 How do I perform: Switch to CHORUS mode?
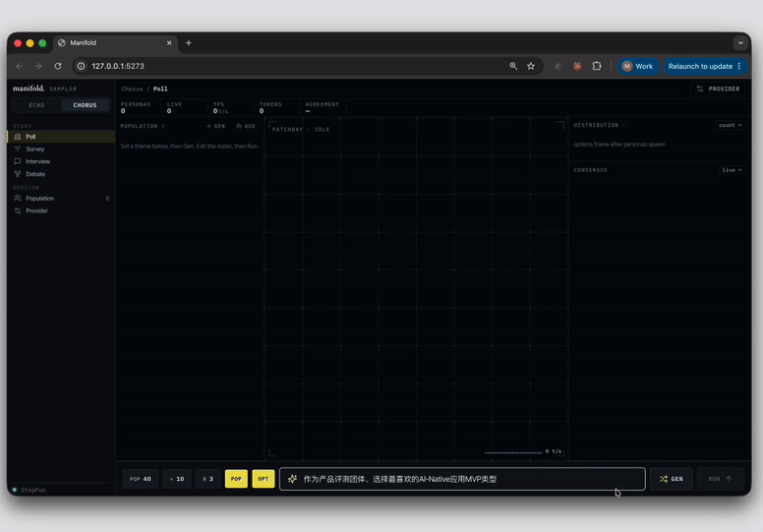click(86, 105)
